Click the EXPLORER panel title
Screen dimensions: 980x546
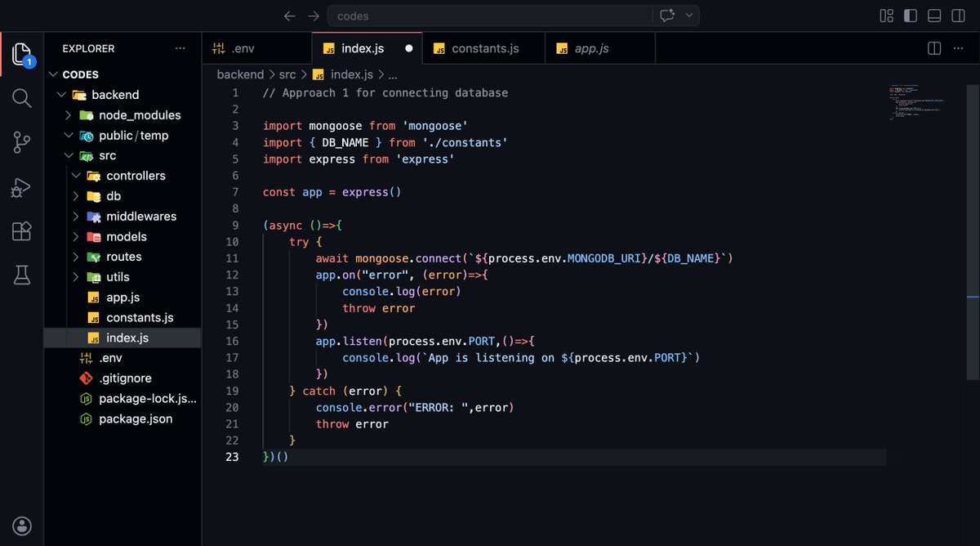pos(88,48)
